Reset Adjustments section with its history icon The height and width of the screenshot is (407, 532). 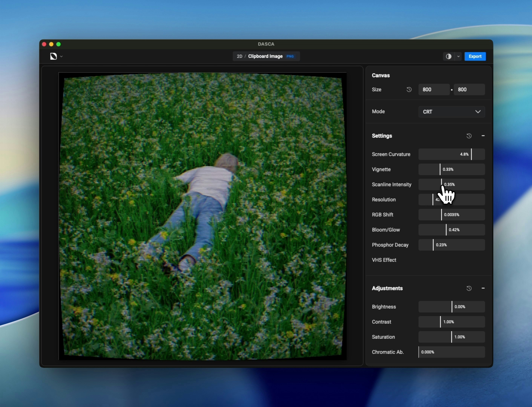coord(469,288)
